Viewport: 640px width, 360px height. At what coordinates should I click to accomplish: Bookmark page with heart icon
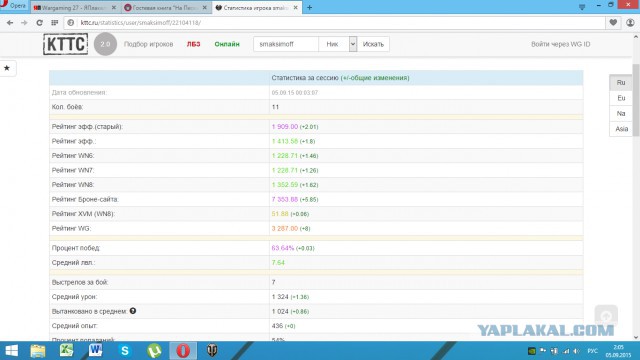[x=613, y=23]
